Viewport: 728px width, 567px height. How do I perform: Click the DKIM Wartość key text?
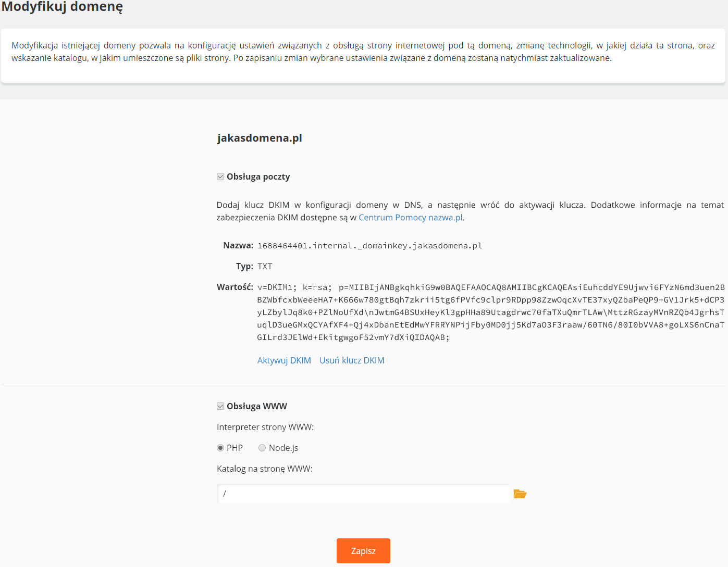point(491,312)
